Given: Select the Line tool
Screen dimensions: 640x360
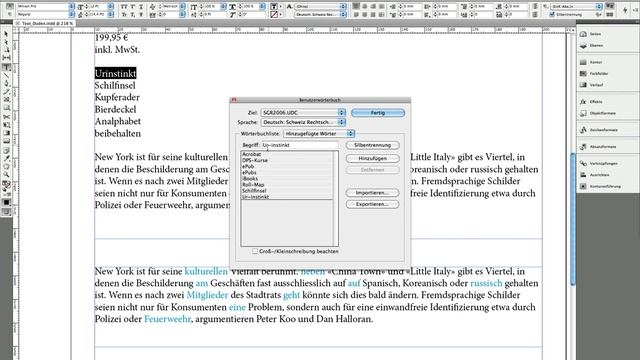Looking at the screenshot, I should pos(6,76).
